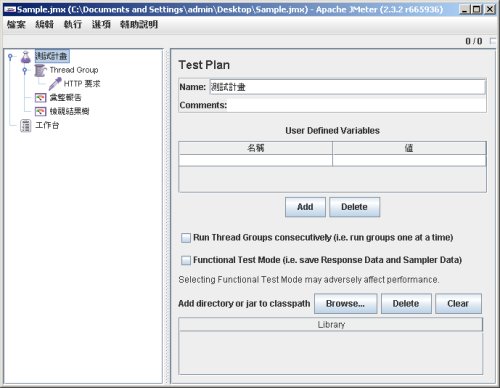
Task: Click the JMeter title bar application icon
Action: (10, 9)
